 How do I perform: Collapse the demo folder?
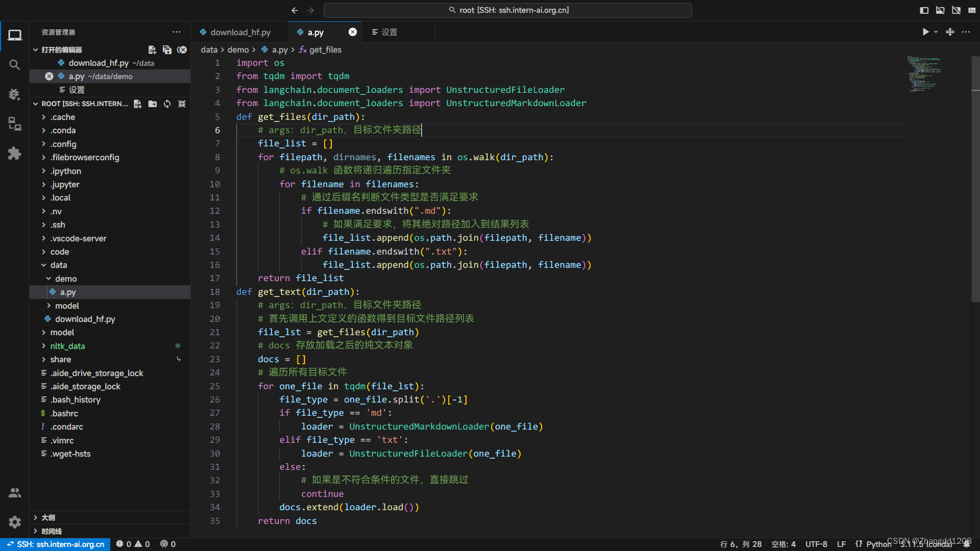click(66, 279)
